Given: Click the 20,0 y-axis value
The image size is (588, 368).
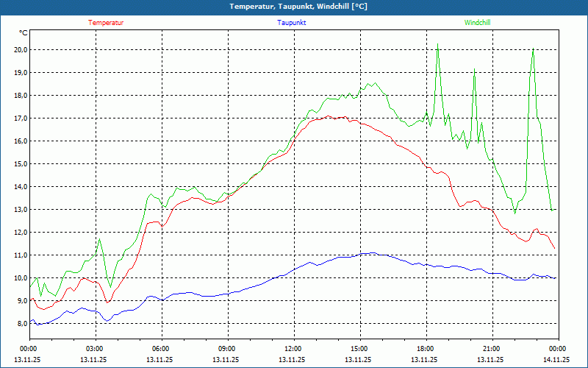Looking at the screenshot, I should click(21, 50).
